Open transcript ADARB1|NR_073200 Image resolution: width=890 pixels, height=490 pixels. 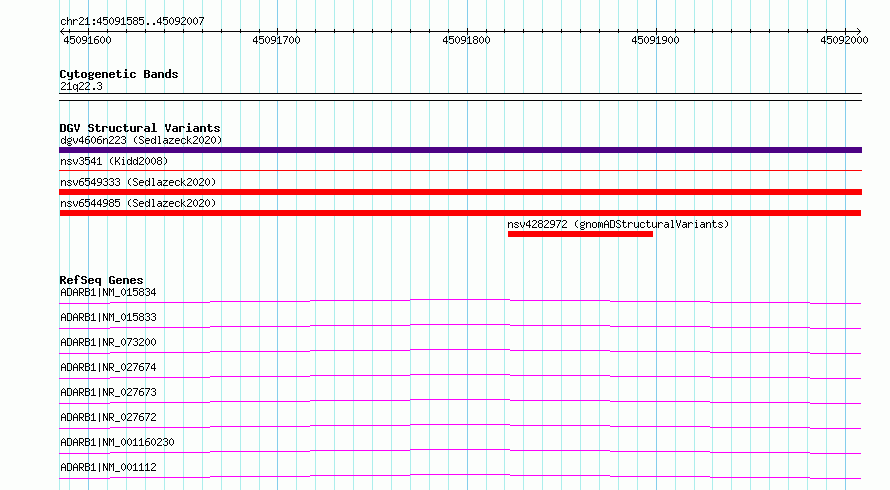point(108,342)
